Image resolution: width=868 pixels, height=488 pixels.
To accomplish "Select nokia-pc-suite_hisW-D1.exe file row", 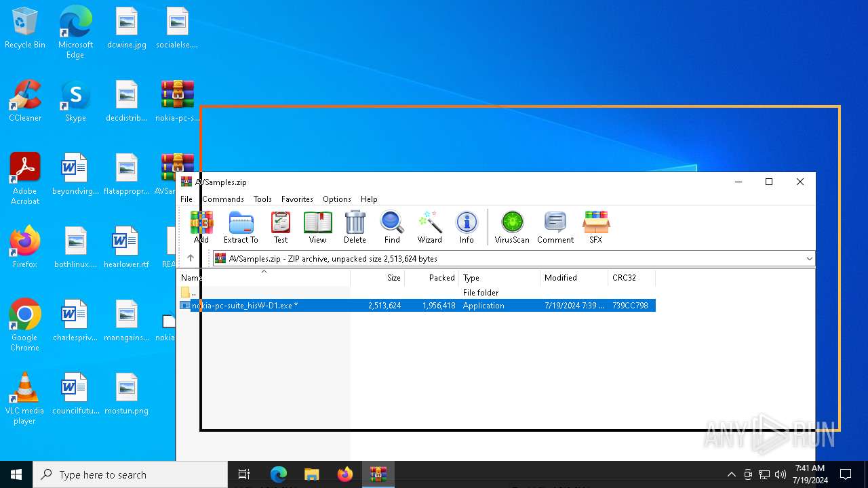I will (x=416, y=306).
